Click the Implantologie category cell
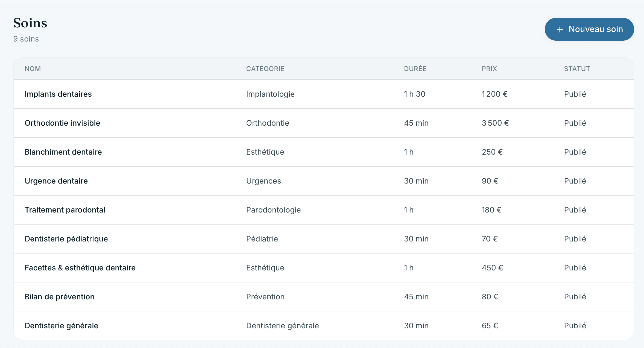The height and width of the screenshot is (348, 644). (x=270, y=94)
